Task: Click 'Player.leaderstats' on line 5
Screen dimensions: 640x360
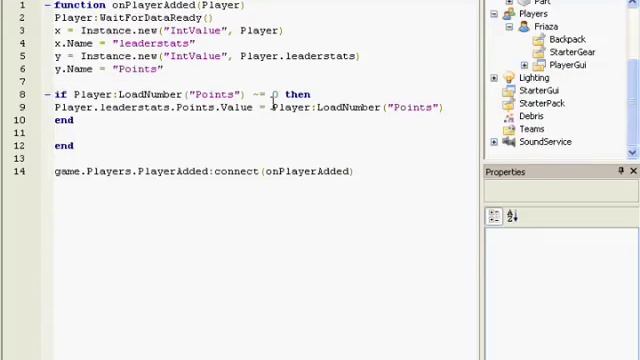Action: [298, 56]
